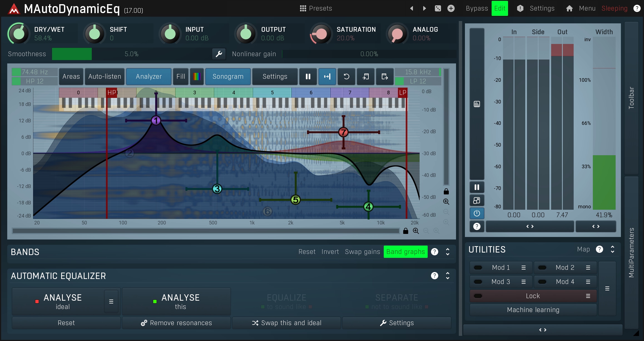Click the undo arrow icon in EQ toolbar
The width and height of the screenshot is (644, 341).
[x=346, y=76]
